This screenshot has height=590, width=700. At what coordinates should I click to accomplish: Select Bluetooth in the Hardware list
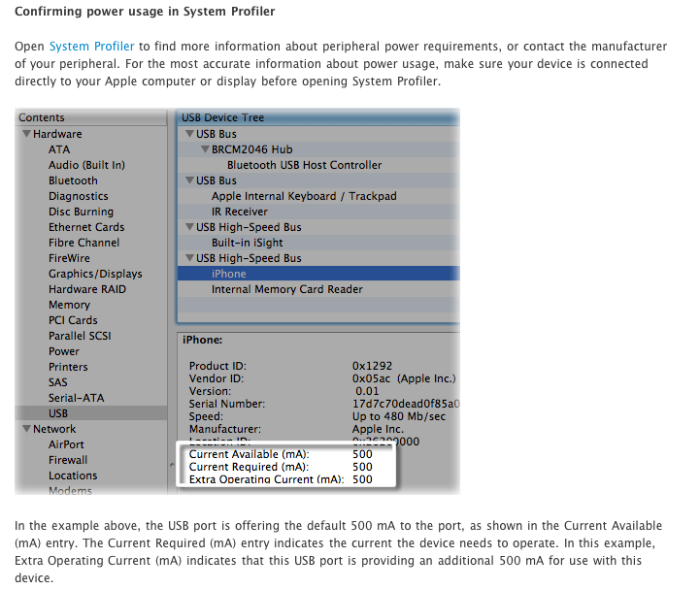(x=73, y=180)
